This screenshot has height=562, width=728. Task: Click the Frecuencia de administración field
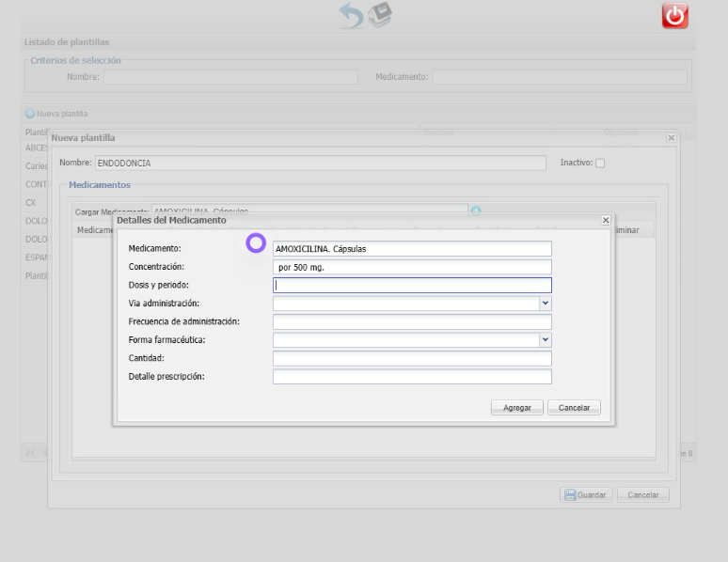[x=412, y=321]
